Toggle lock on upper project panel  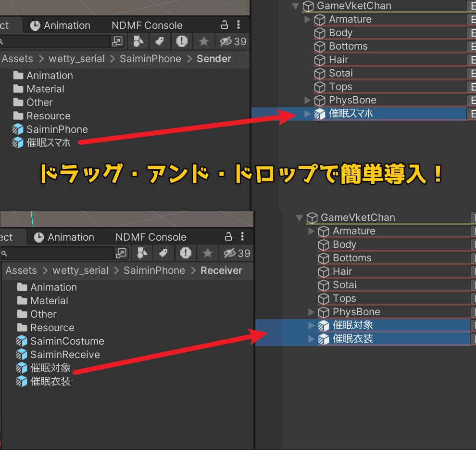tap(225, 25)
